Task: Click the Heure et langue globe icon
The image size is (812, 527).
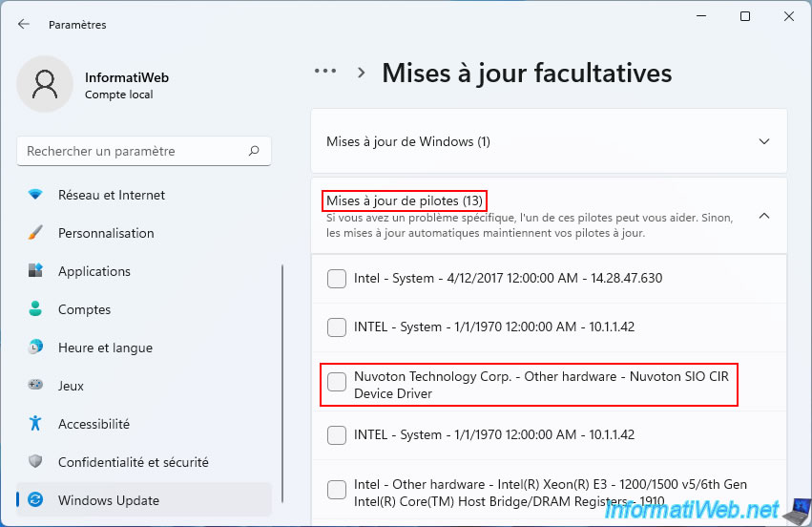Action: point(35,348)
